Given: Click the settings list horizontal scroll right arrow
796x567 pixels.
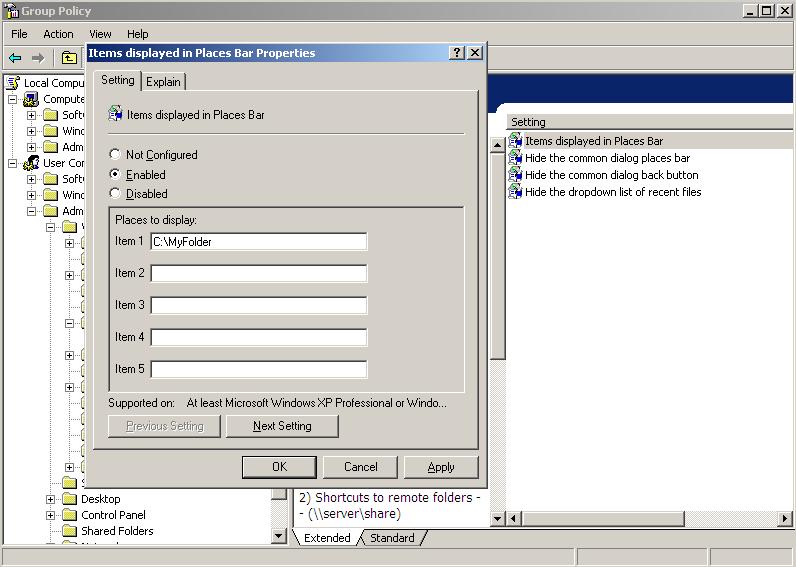Looking at the screenshot, I should pyautogui.click(x=785, y=518).
